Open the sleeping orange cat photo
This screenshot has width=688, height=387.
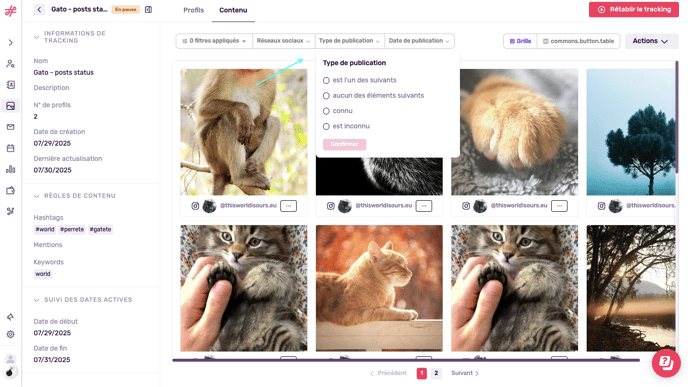pos(379,288)
